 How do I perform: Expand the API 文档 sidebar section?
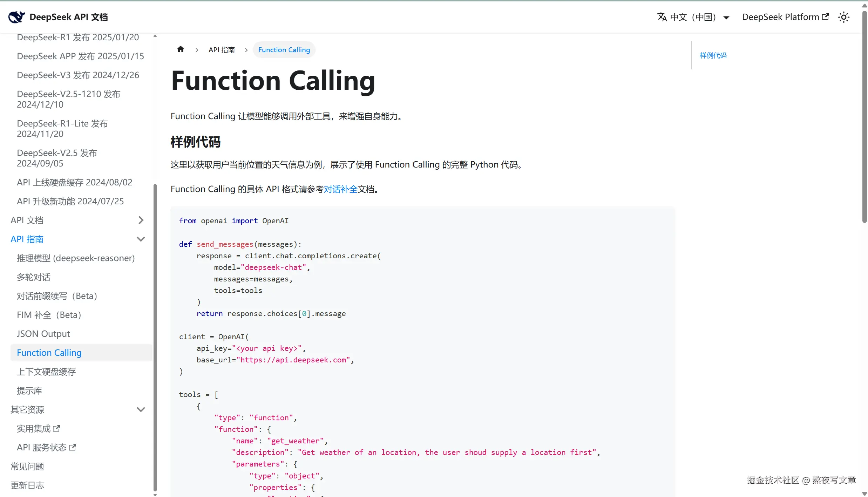tap(141, 220)
